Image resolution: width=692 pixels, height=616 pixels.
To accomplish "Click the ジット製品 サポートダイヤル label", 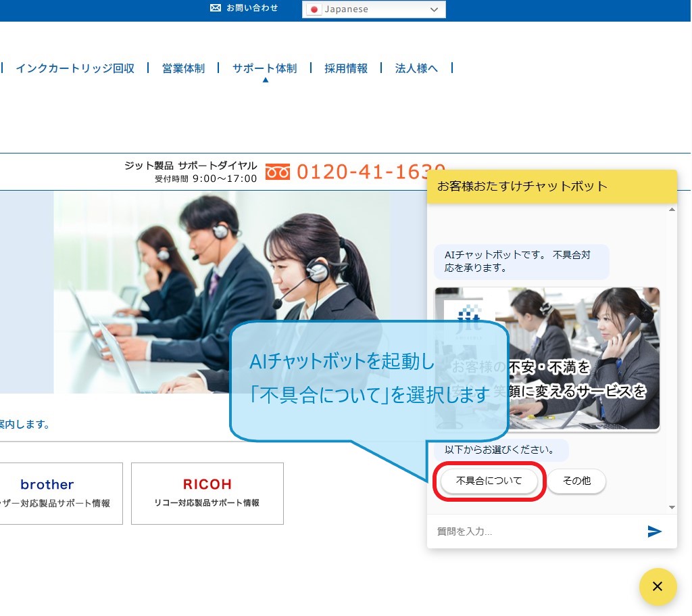I will 191,166.
